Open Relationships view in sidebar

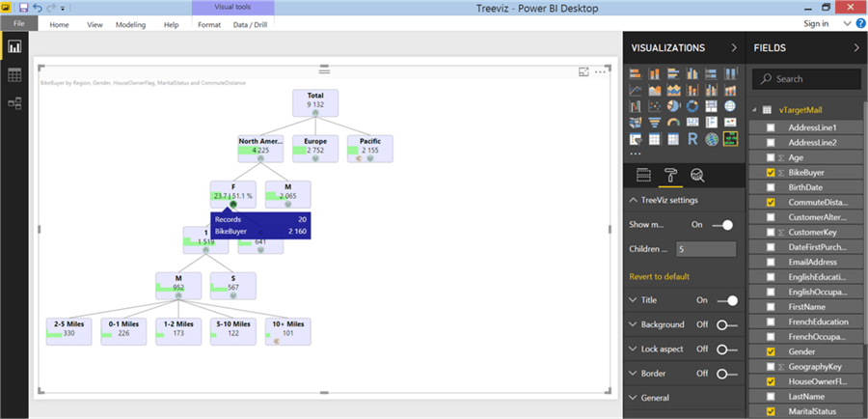14,103
